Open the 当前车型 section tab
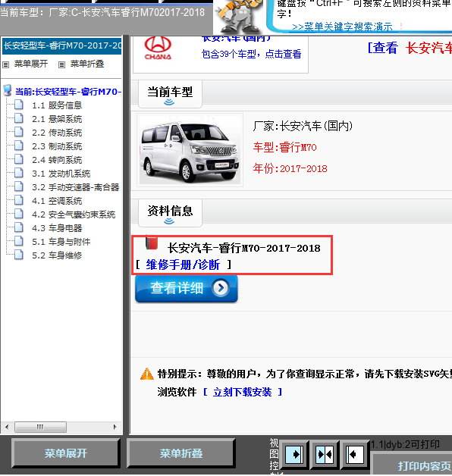The width and height of the screenshot is (452, 476). (170, 94)
